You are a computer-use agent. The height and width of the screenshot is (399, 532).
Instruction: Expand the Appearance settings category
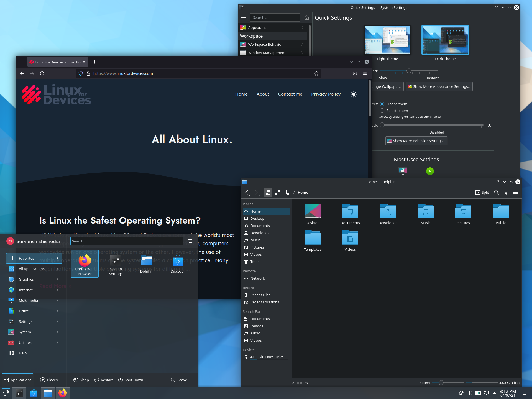pyautogui.click(x=272, y=27)
